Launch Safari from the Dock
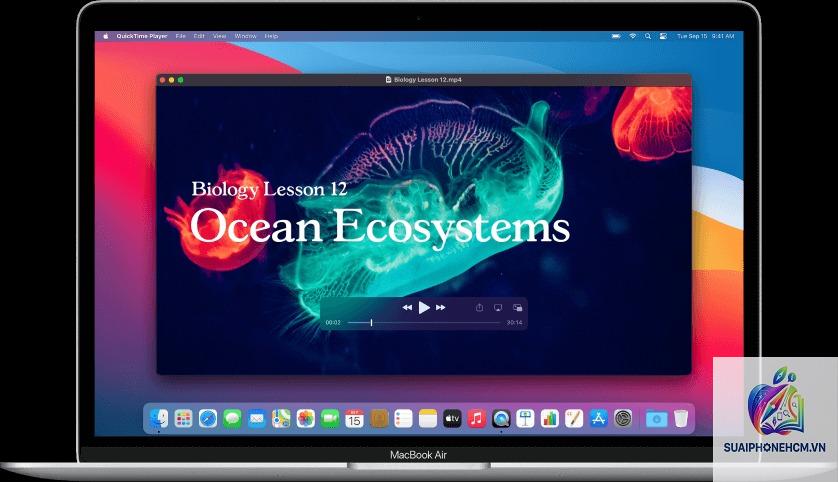Viewport: 838px width, 482px height. click(x=208, y=418)
